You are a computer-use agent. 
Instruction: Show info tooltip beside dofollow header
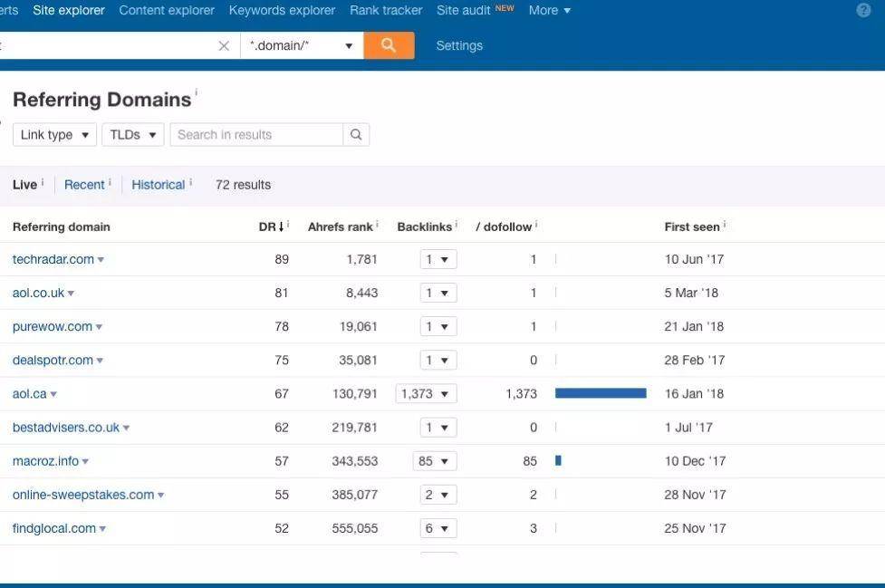coord(536,224)
